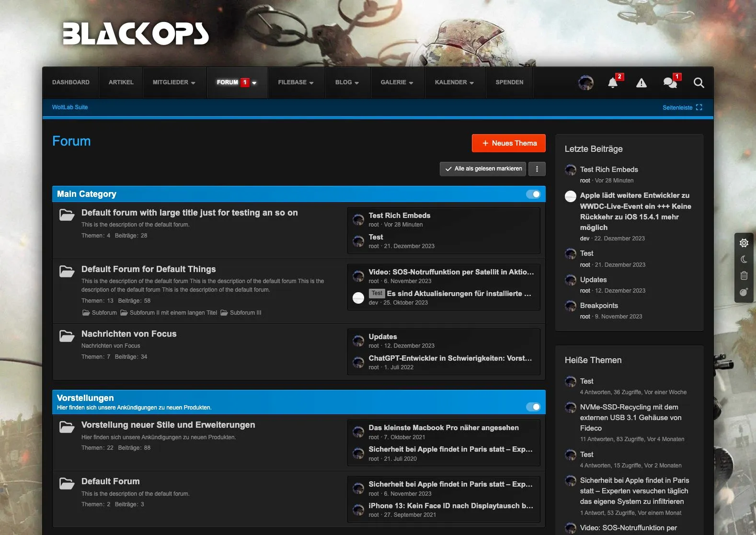Expand the Galerie dropdown menu
Viewport: 756px width, 535px height.
(x=397, y=82)
